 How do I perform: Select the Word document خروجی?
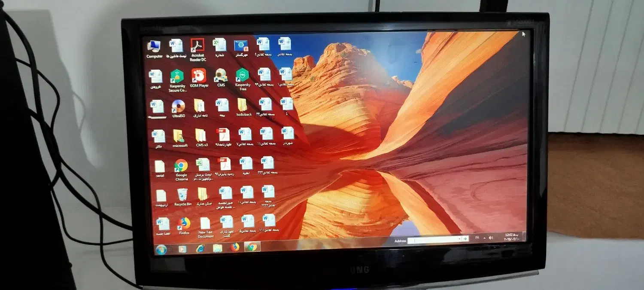click(x=155, y=79)
